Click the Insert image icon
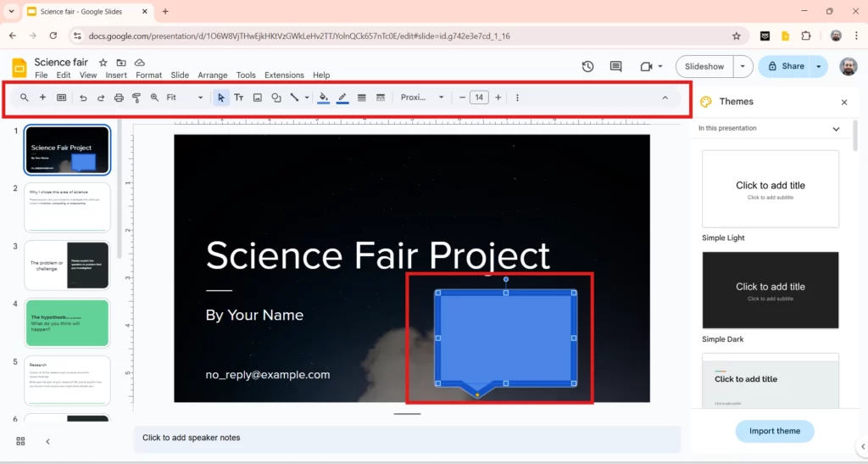The image size is (868, 464). pyautogui.click(x=258, y=98)
